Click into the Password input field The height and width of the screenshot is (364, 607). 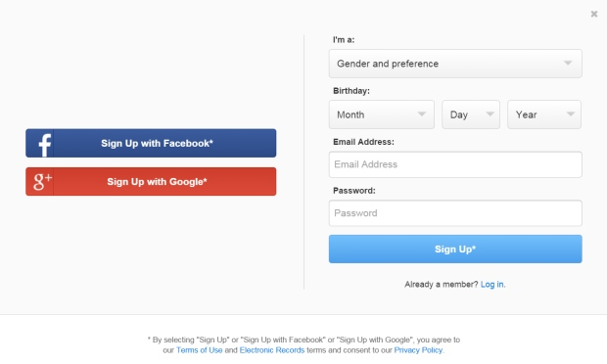pyautogui.click(x=455, y=213)
